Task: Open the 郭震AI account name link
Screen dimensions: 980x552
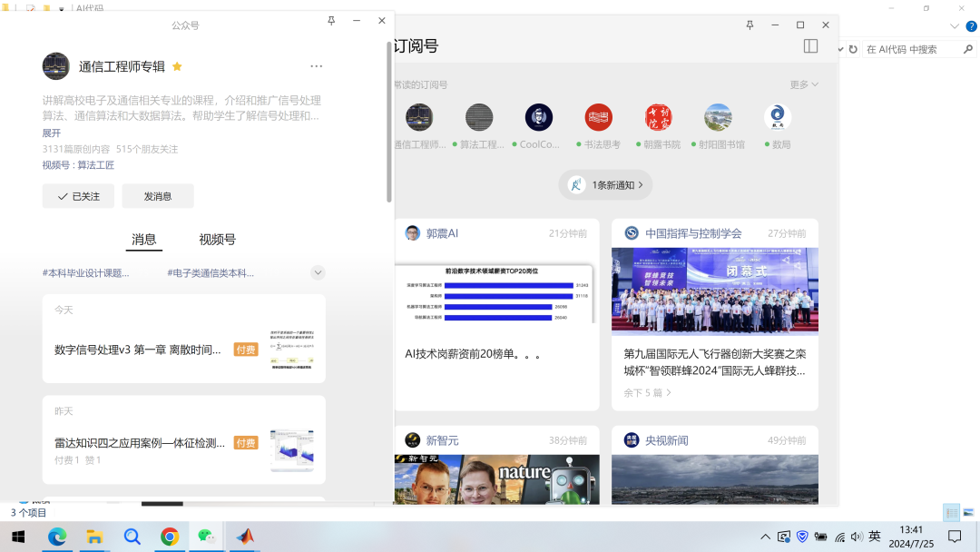Action: pyautogui.click(x=442, y=233)
